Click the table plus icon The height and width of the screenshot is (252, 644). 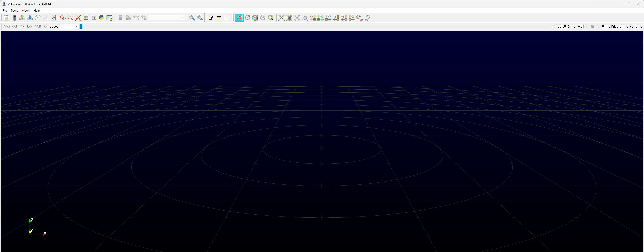coord(94,18)
